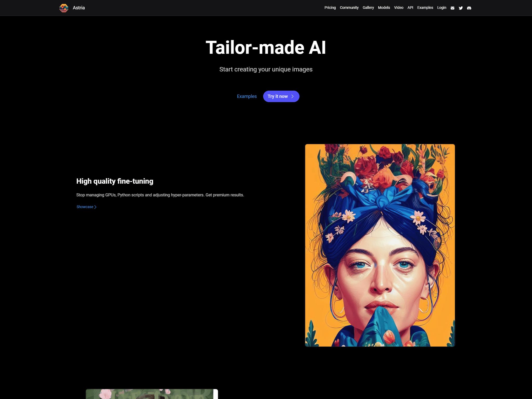Open the Gallery menu item

click(x=368, y=8)
